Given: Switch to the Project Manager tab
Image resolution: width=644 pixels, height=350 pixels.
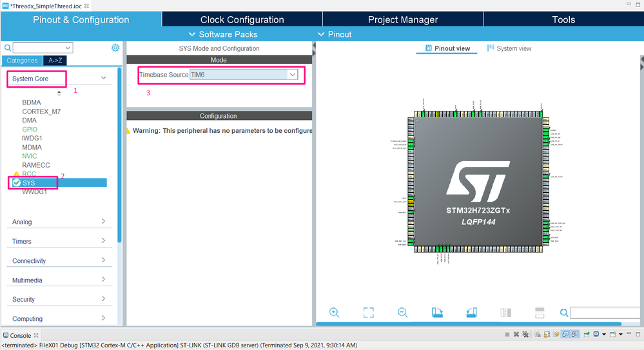Looking at the screenshot, I should (402, 19).
